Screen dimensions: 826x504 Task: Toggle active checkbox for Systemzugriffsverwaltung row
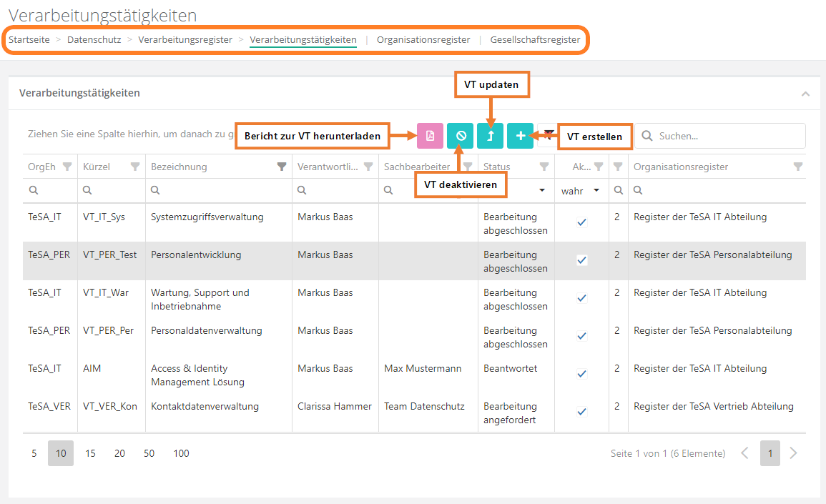(581, 222)
